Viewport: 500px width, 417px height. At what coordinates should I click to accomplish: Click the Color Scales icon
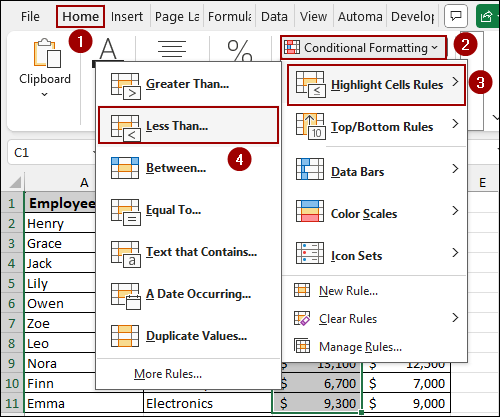310,211
